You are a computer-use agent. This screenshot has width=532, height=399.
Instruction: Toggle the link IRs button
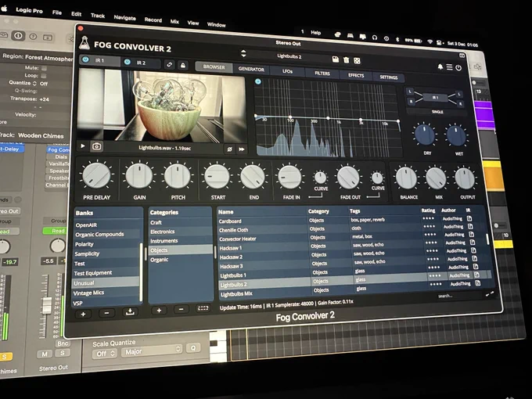[x=169, y=64]
